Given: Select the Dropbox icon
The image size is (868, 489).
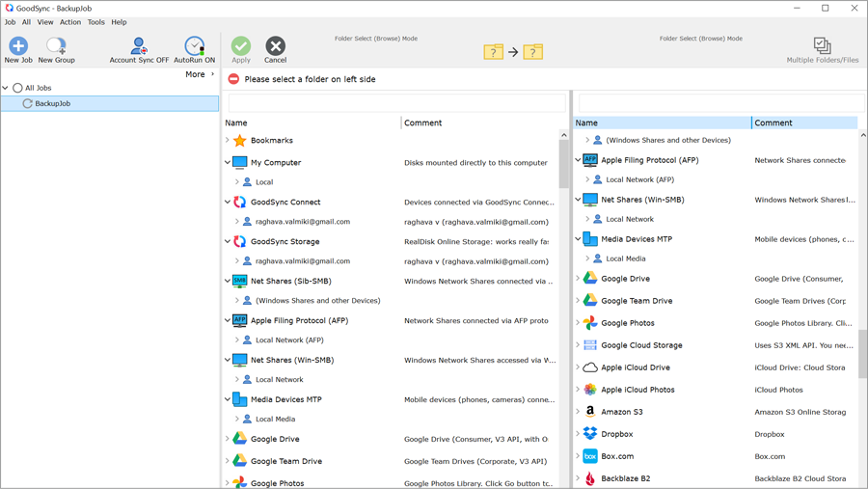Looking at the screenshot, I should 590,434.
